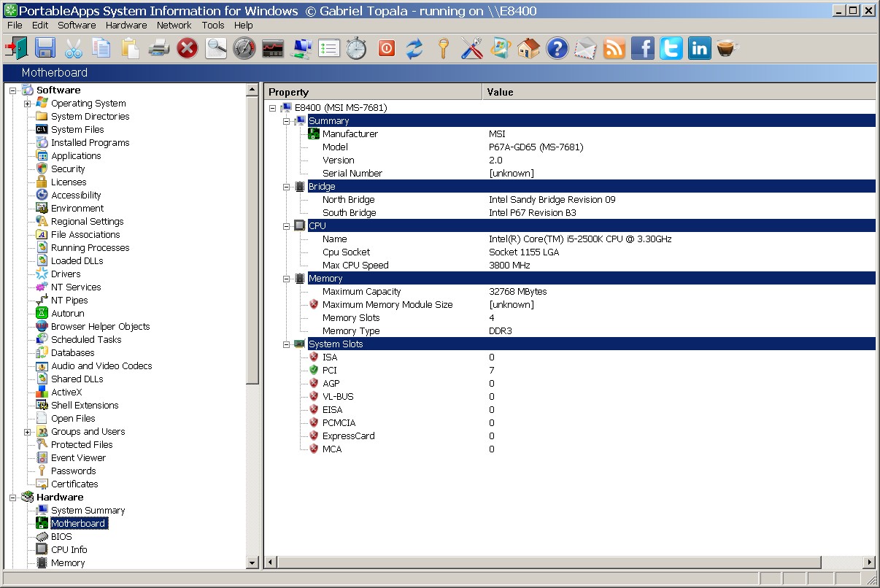Click the stopwatch toolbar icon
The height and width of the screenshot is (588, 880).
pos(357,48)
